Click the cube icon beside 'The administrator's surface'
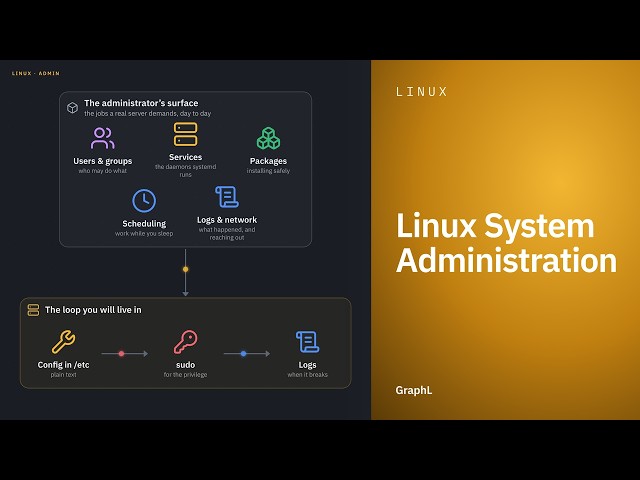Image resolution: width=640 pixels, height=480 pixels. point(72,108)
